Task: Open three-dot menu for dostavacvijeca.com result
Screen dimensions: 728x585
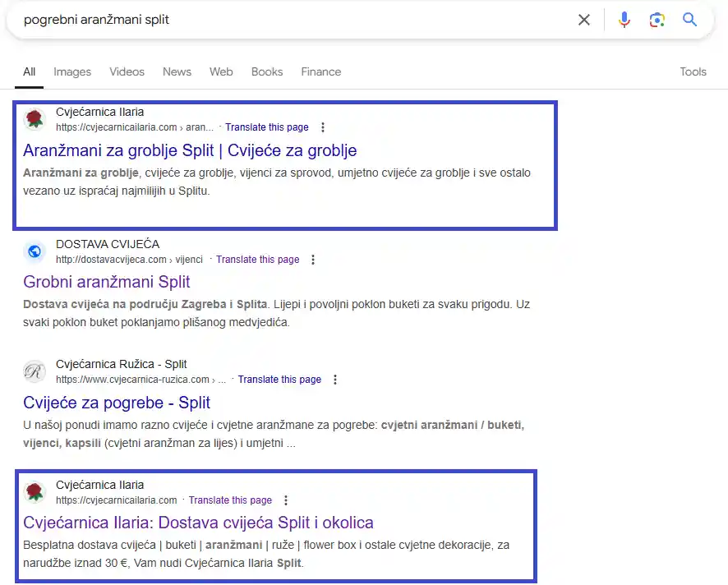Action: (313, 260)
